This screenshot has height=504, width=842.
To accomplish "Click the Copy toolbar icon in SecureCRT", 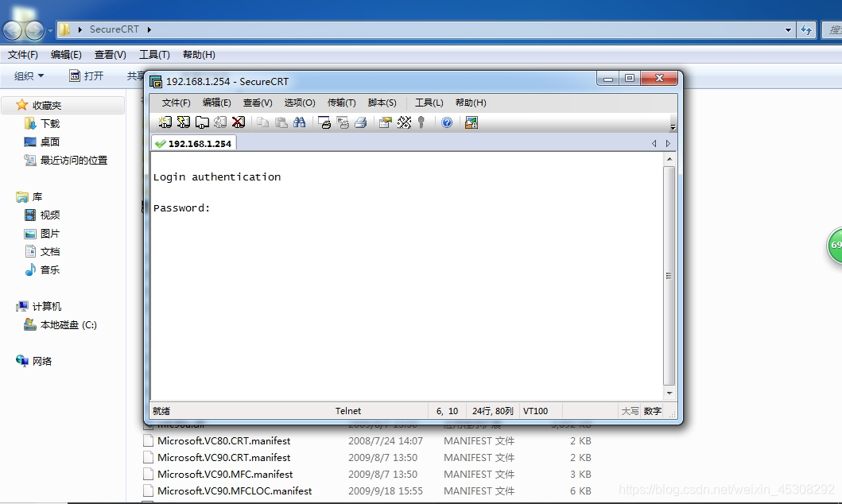I will tap(262, 122).
